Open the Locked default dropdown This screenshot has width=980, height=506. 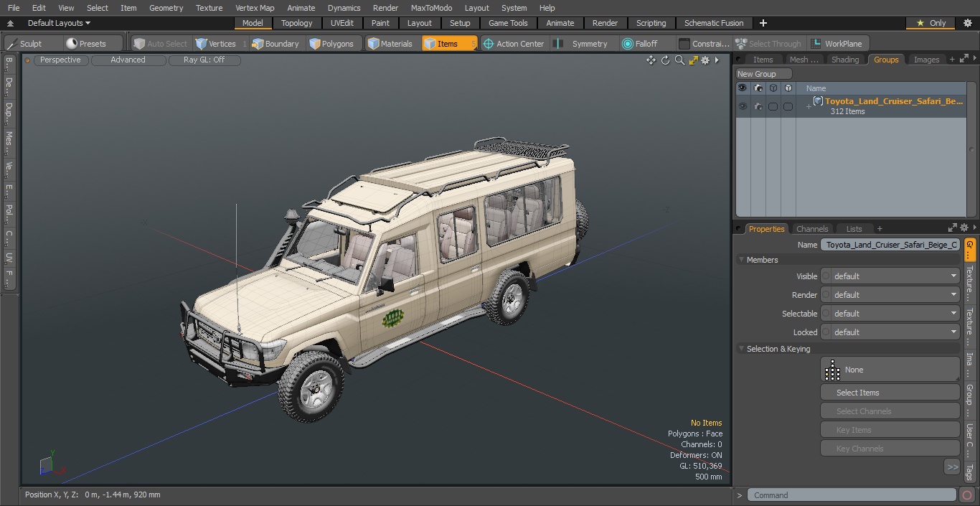point(890,332)
